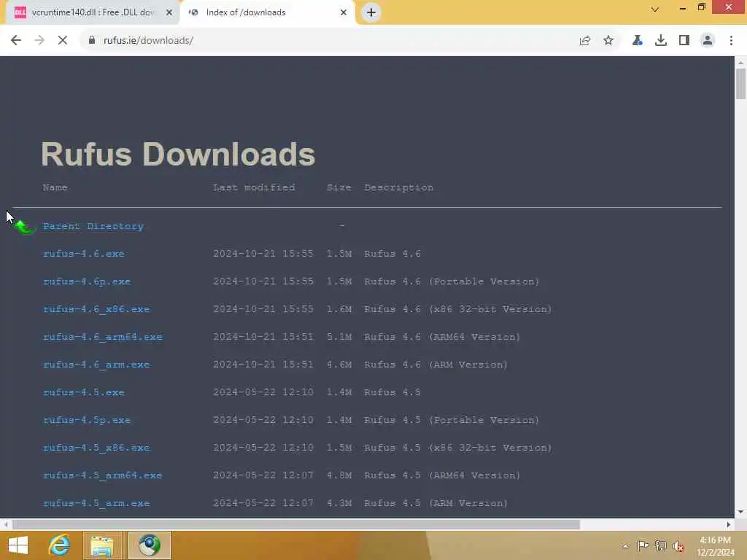Open the Chrome Labs flask icon
The image size is (747, 560).
coord(637,41)
